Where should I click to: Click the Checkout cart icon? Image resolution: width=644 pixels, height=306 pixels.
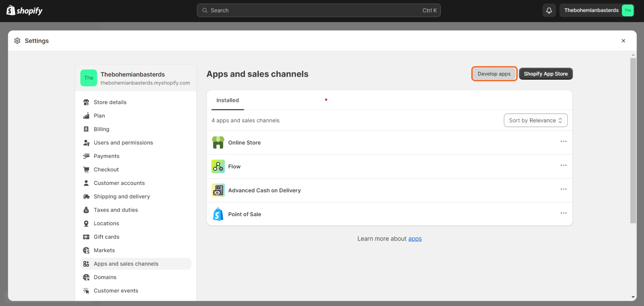pyautogui.click(x=86, y=170)
